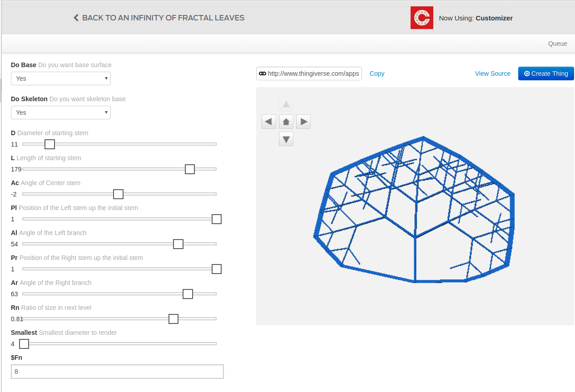Rotate the 3D view left with the arrow
This screenshot has height=392, width=575.
[x=269, y=122]
